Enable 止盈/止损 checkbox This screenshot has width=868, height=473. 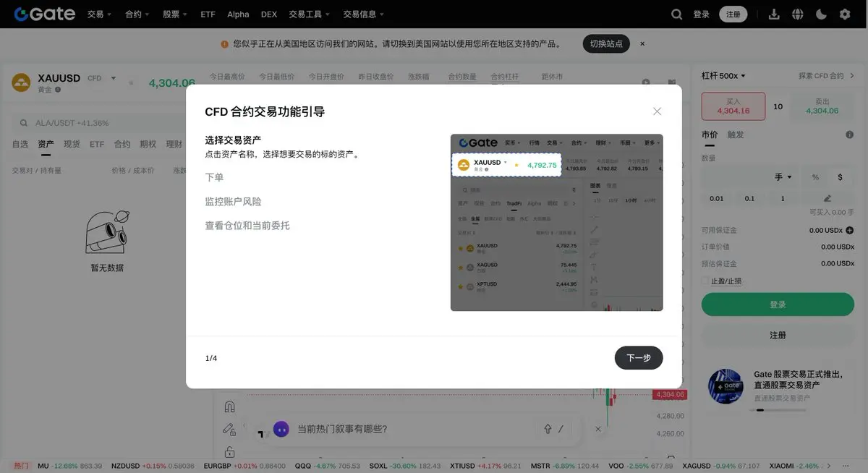pyautogui.click(x=705, y=281)
